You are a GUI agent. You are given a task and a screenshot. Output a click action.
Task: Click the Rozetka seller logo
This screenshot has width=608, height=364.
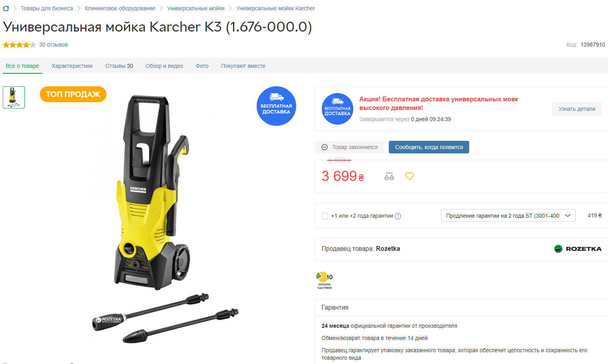pos(578,249)
